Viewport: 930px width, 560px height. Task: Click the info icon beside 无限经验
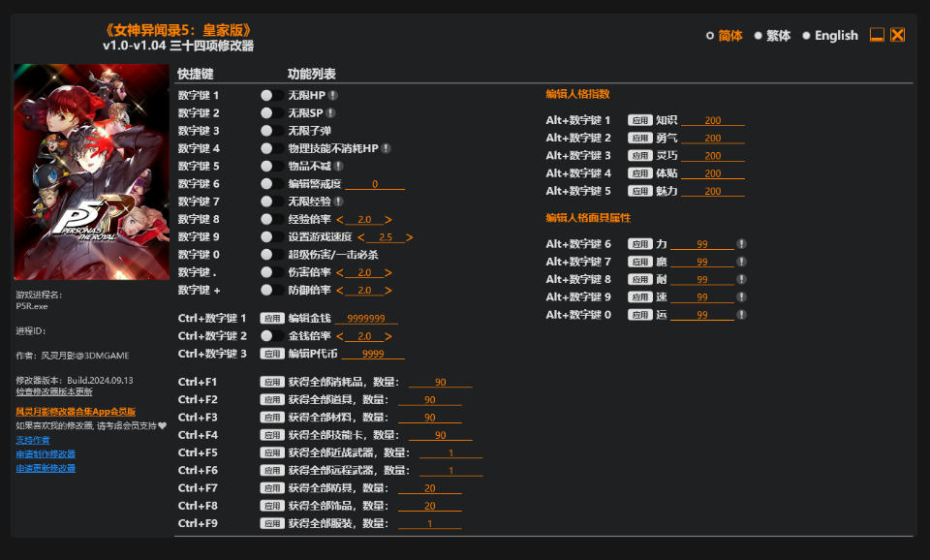339,202
